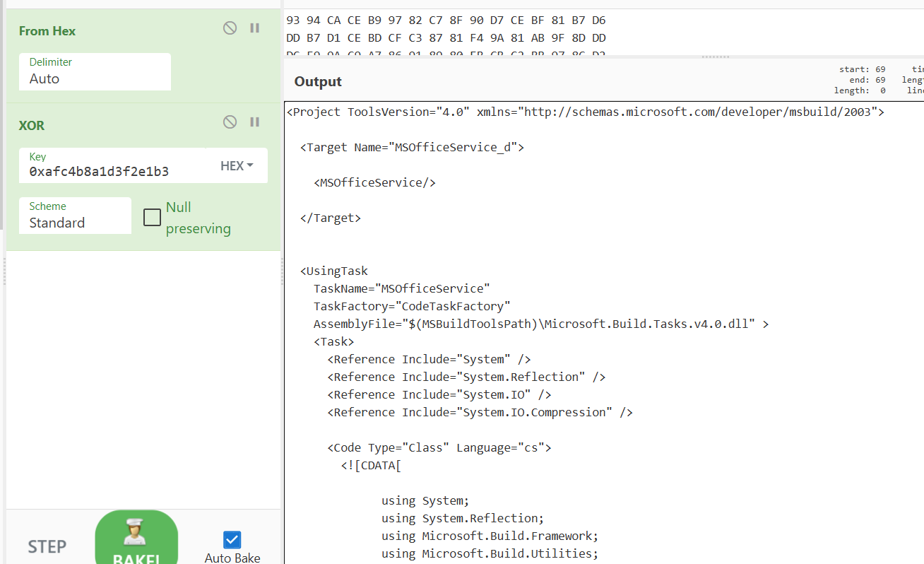Click 'using Microsoft.Build.Utilities;' line
This screenshot has width=924, height=564.
coord(490,554)
